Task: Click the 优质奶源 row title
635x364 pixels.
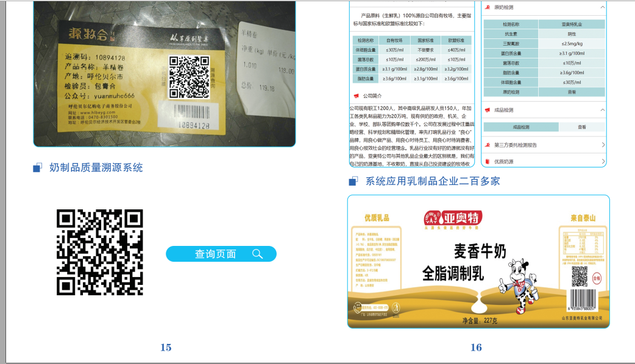Action: [x=504, y=161]
